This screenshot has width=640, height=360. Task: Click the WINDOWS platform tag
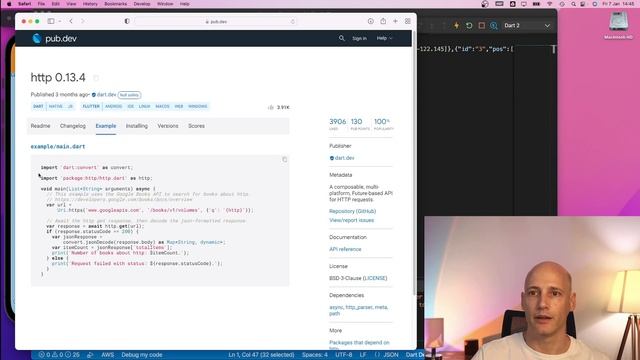tap(198, 107)
